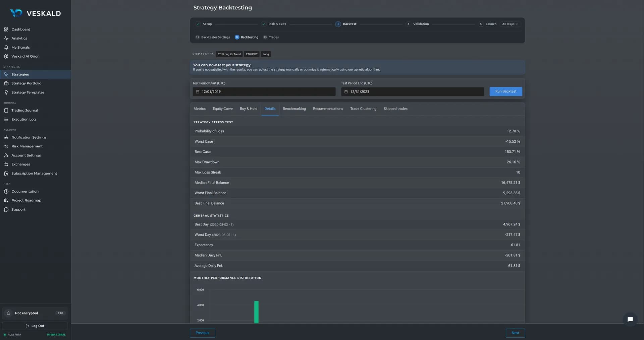Open the Equity Curve tab
644x340 pixels.
coord(223,109)
